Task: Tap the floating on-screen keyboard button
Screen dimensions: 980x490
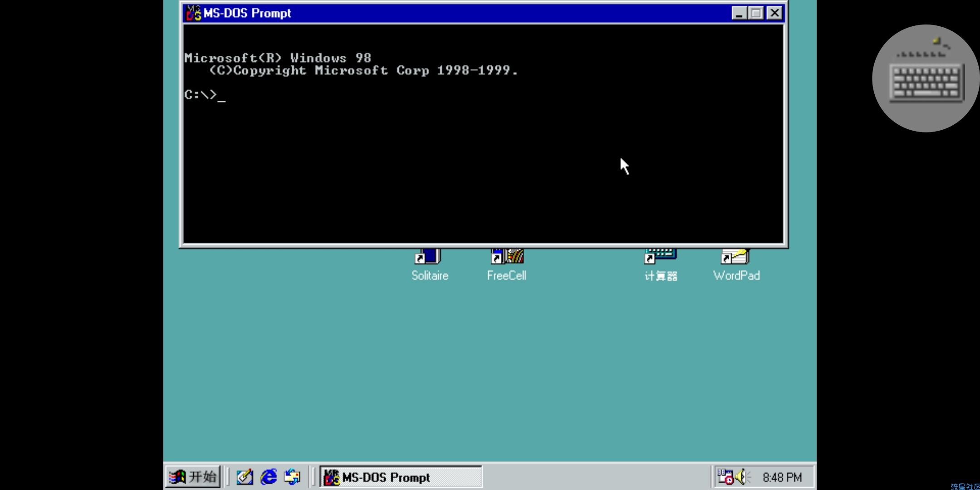Action: [x=926, y=78]
